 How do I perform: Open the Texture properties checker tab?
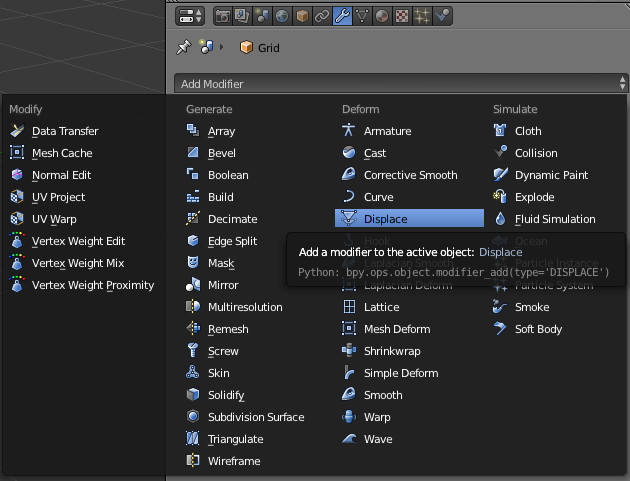click(x=402, y=16)
